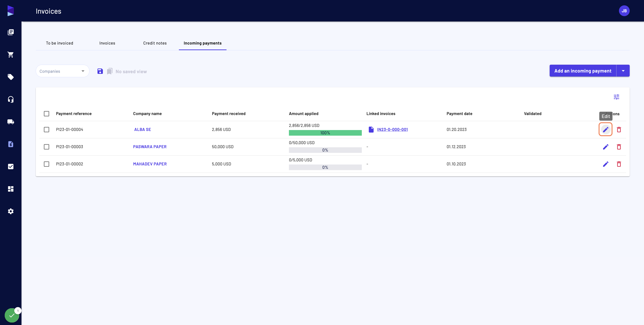644x325 pixels.
Task: Check the box for PI23-01-00003
Action: coord(47,147)
